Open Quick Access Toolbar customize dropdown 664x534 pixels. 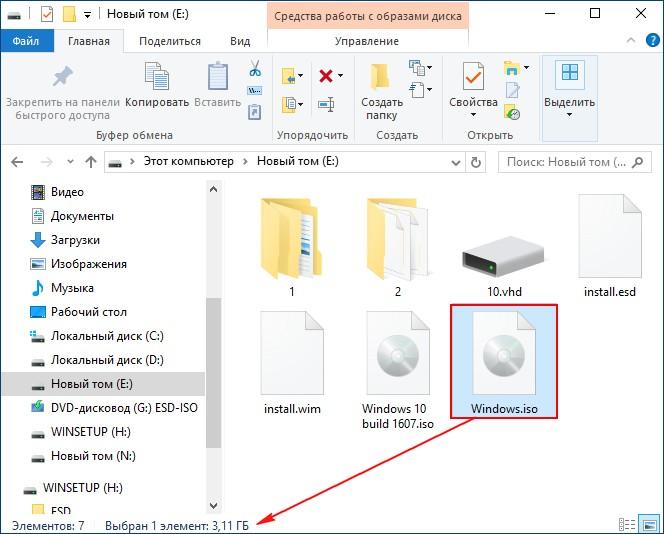[x=87, y=15]
